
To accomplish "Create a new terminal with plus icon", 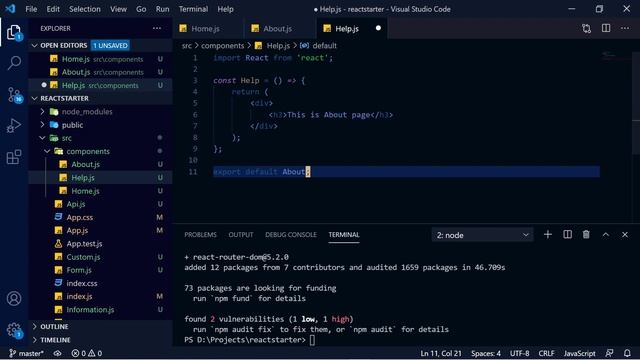I will 548,234.
